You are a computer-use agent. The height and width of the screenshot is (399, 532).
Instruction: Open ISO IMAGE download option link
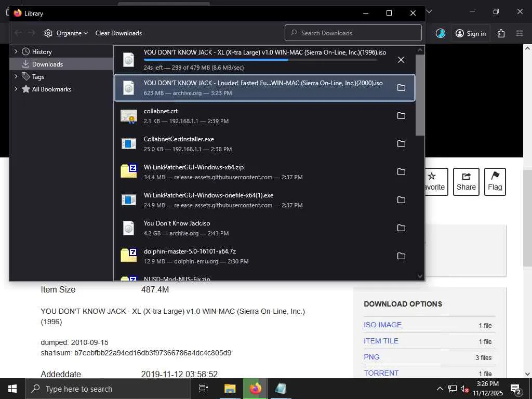click(x=382, y=325)
